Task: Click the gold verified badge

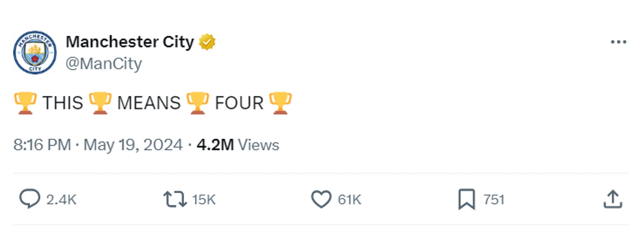Action: [207, 42]
